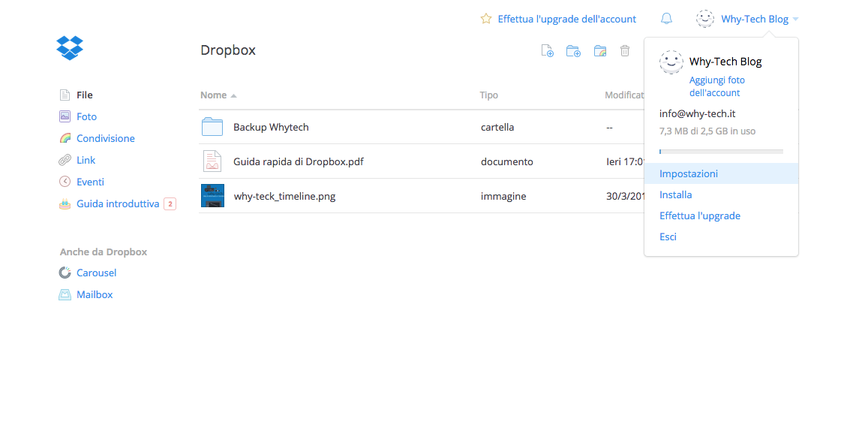Go to Foto section
This screenshot has width=868, height=431.
(x=86, y=117)
